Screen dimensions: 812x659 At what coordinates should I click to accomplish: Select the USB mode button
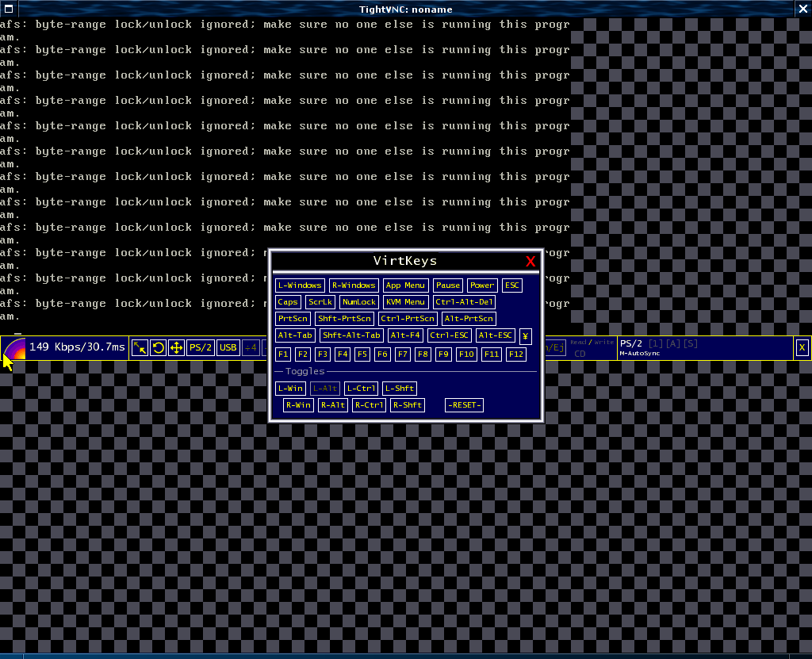click(x=228, y=347)
